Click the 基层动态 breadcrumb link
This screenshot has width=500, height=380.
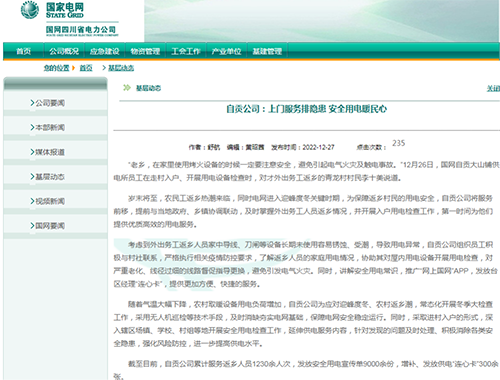tap(121, 68)
